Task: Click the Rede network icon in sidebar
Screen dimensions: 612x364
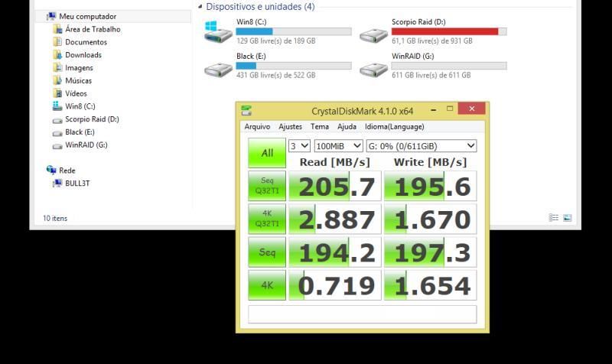Action: tap(51, 170)
